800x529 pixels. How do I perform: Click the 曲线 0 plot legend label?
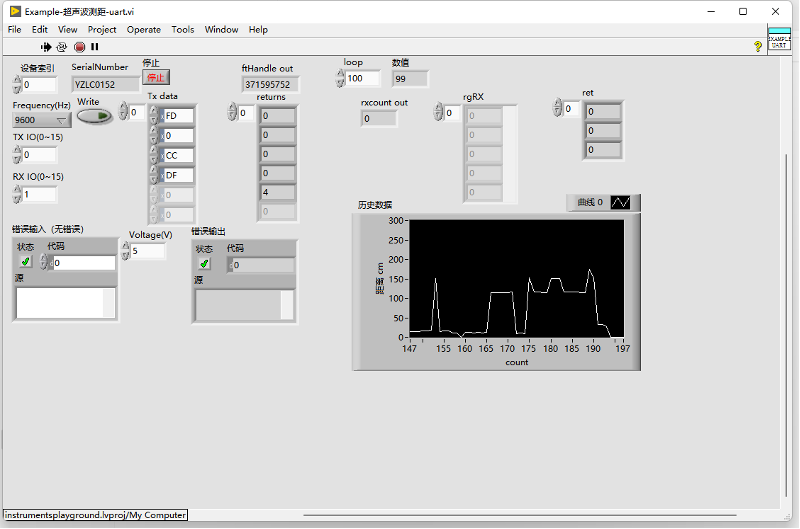click(x=590, y=202)
